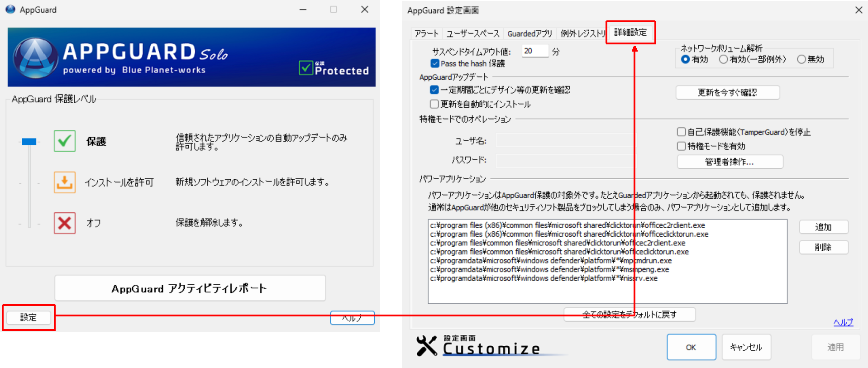Click the AppGuard logo icon in title bar

click(x=10, y=10)
